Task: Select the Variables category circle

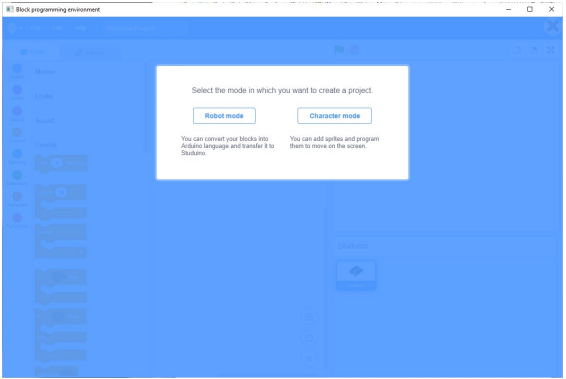Action: [17, 196]
